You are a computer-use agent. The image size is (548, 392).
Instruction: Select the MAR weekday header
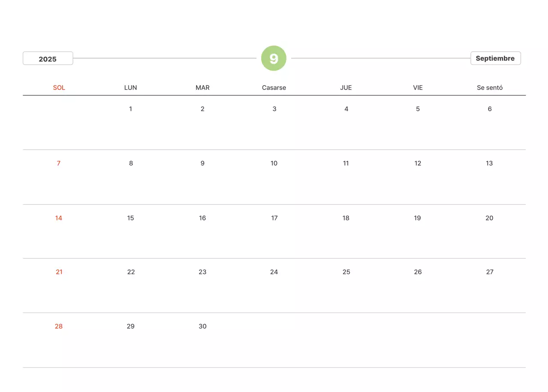coord(203,88)
